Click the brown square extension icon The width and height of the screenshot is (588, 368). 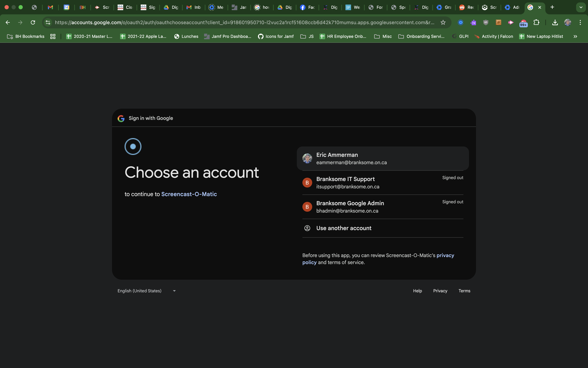(x=498, y=22)
